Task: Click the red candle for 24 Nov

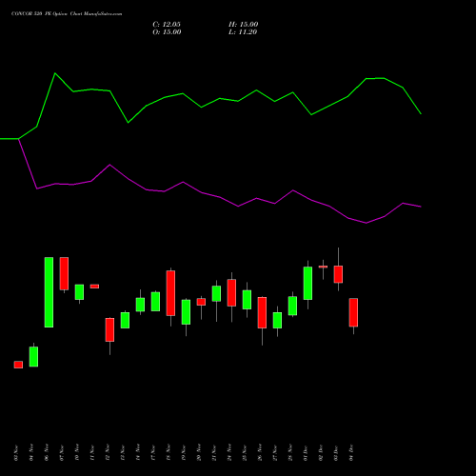Action: tap(231, 292)
